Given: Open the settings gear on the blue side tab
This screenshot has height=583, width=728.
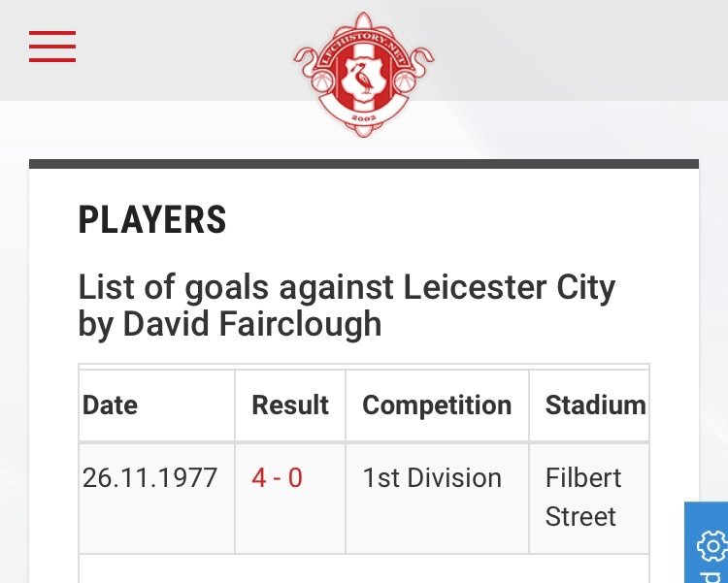Looking at the screenshot, I should [x=712, y=546].
